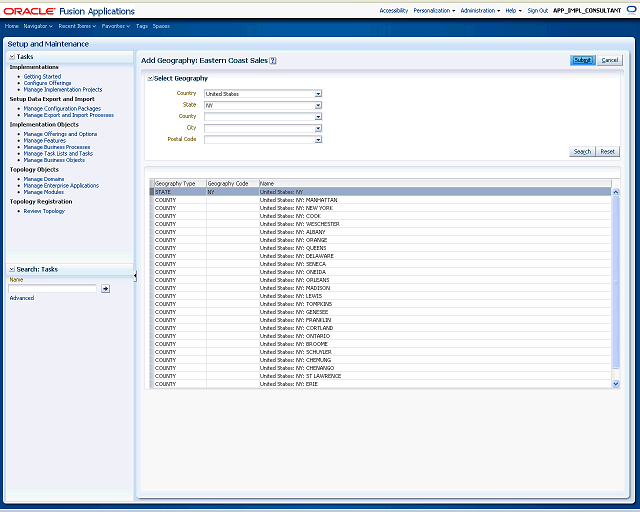Collapse the Search: Tasks panel
The image size is (640, 512).
12,269
